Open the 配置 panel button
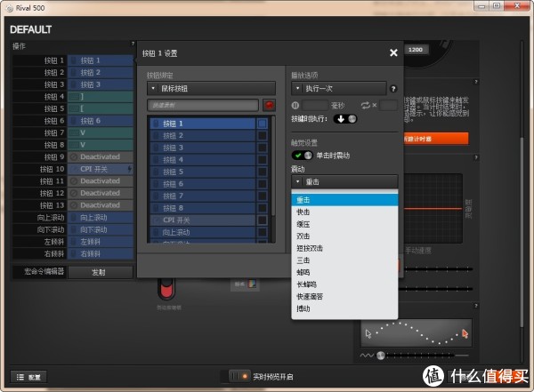The height and width of the screenshot is (392, 534). (x=28, y=377)
